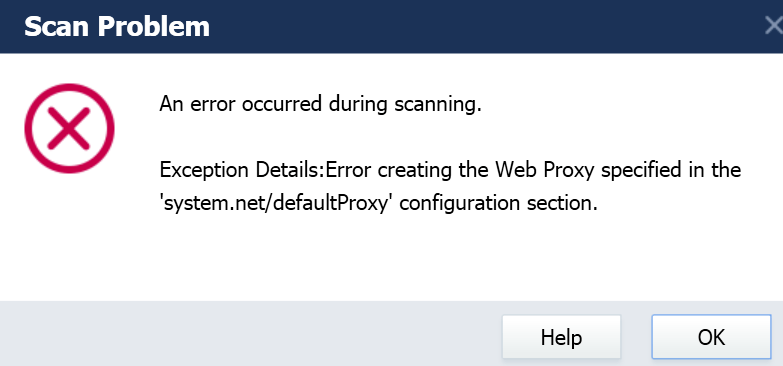This screenshot has height=366, width=783.
Task: Click the red circular error icon
Action: coord(69,128)
